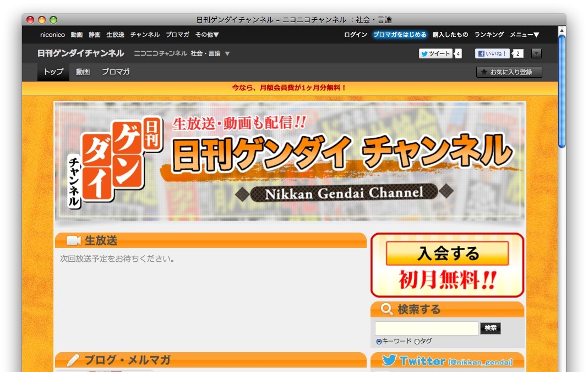
Task: Click the red window close button
Action: pyautogui.click(x=30, y=20)
